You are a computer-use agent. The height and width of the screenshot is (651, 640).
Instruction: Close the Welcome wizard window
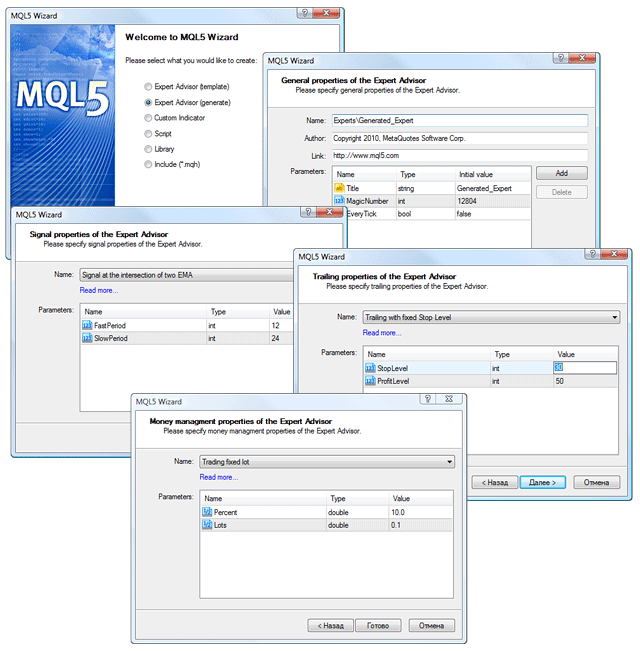[326, 13]
